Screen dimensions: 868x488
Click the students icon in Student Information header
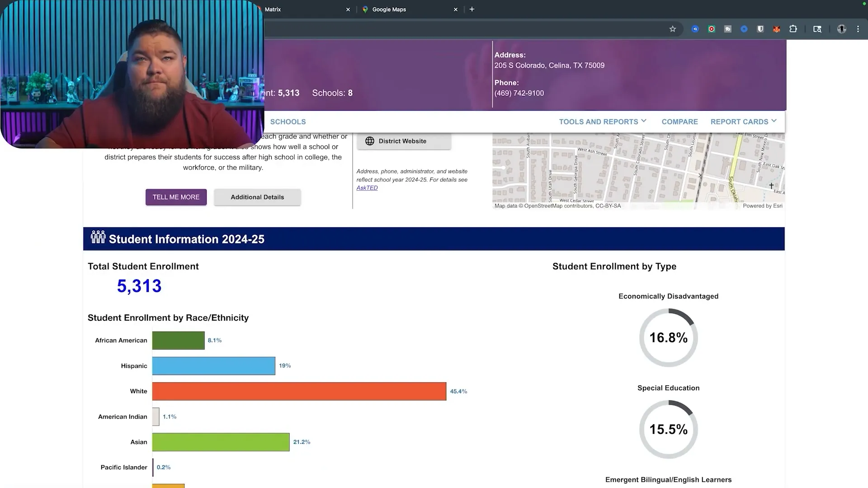point(98,237)
